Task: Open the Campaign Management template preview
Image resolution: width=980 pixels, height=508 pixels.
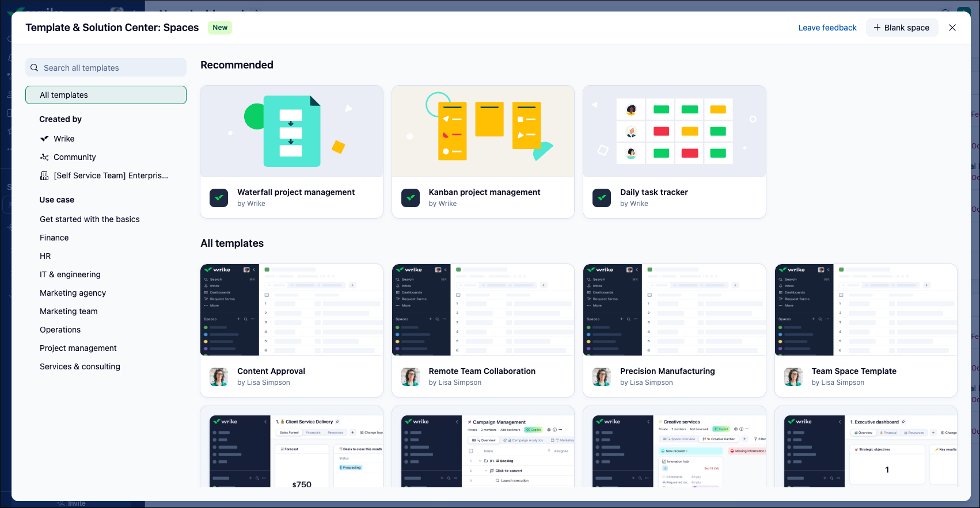Action: click(x=483, y=447)
